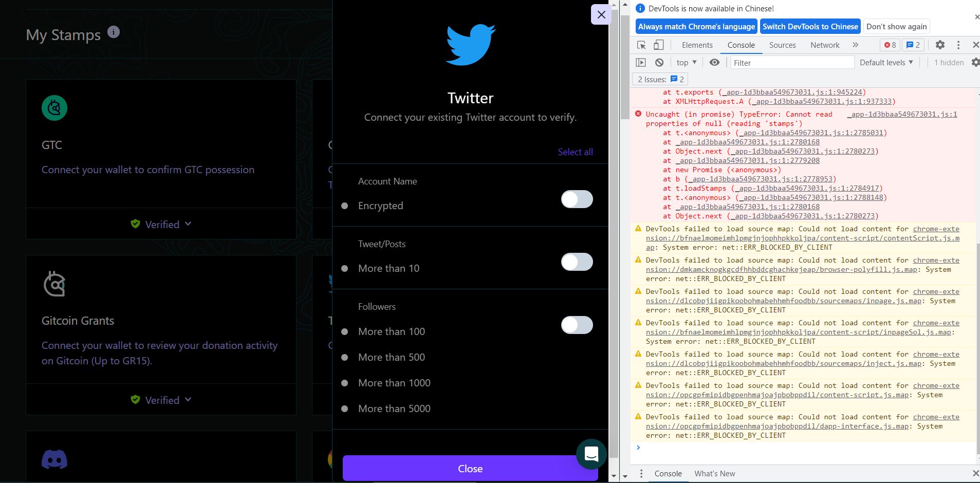Image resolution: width=980 pixels, height=483 pixels.
Task: Click the Select all link
Action: point(575,152)
